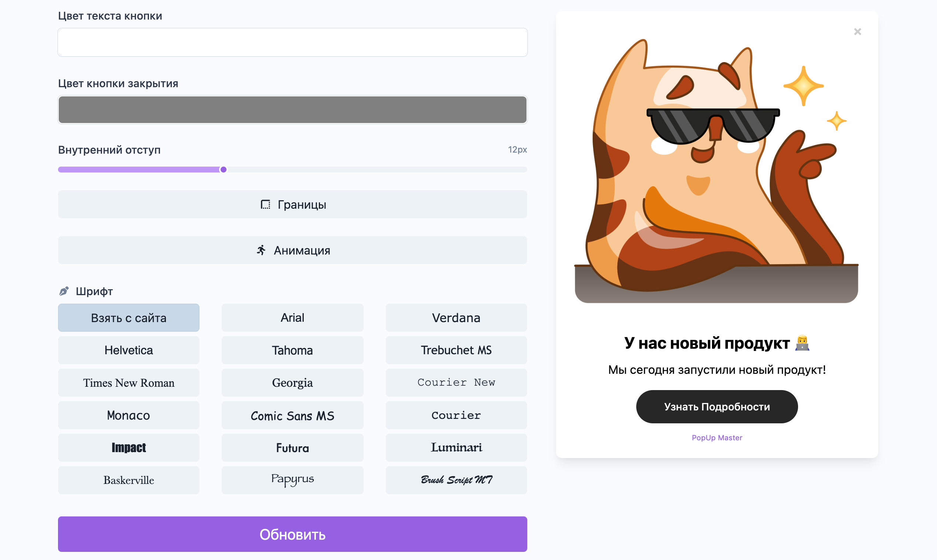
Task: Pick the Verdana font option
Action: pos(456,318)
